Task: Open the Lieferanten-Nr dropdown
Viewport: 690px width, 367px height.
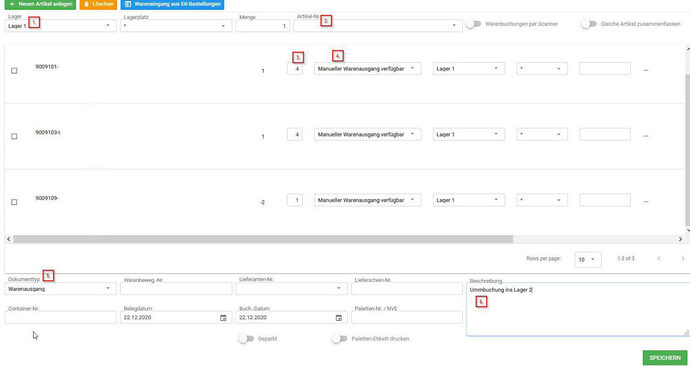Action: click(x=291, y=289)
